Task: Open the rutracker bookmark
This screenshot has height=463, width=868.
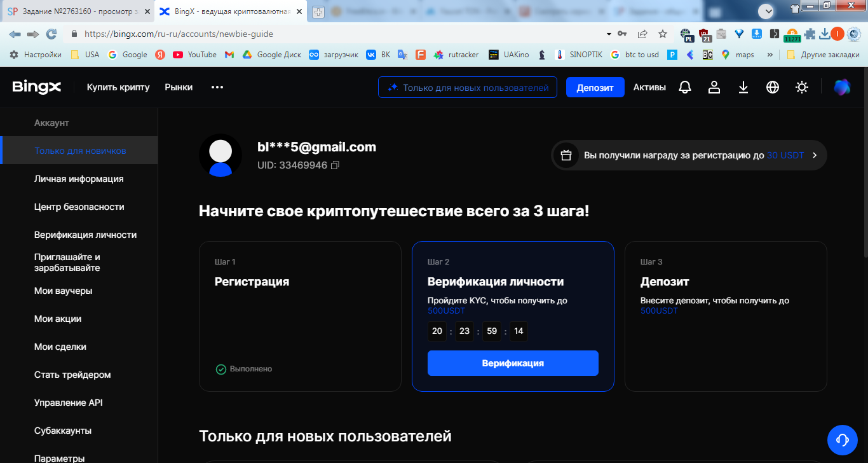Action: coord(456,55)
